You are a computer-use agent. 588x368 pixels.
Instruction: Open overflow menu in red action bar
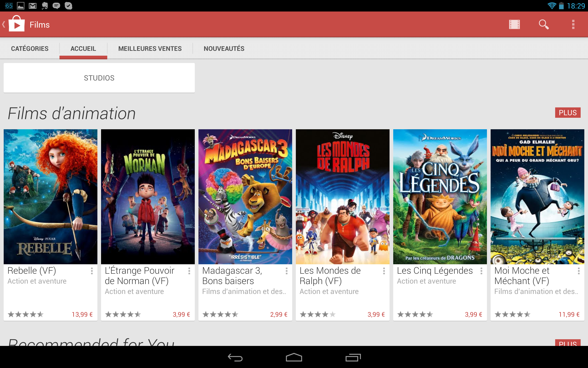tap(573, 25)
